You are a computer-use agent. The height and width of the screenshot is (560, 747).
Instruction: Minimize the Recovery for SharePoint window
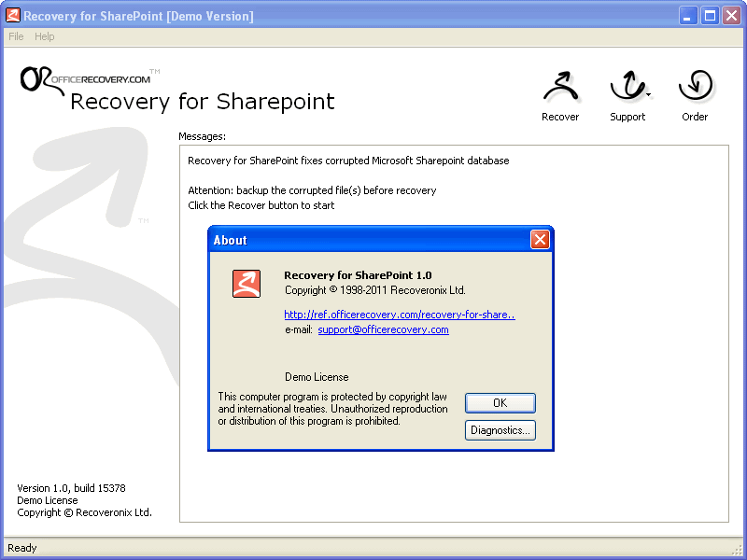point(687,16)
